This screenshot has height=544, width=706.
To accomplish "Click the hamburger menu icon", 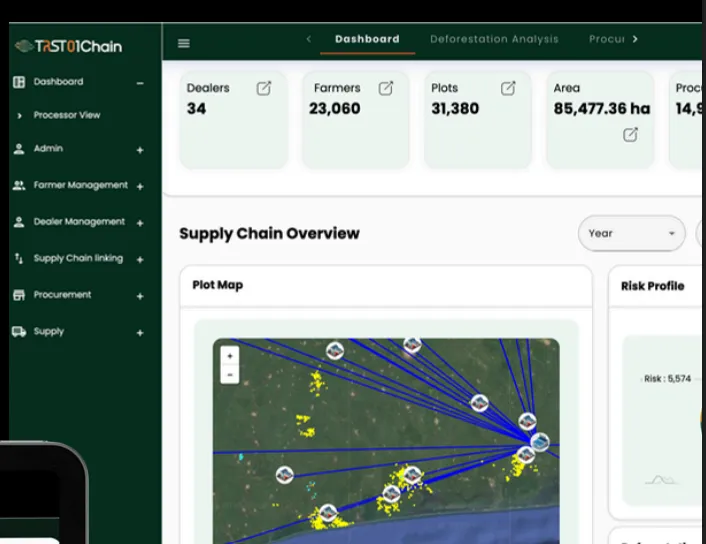I will pos(184,43).
